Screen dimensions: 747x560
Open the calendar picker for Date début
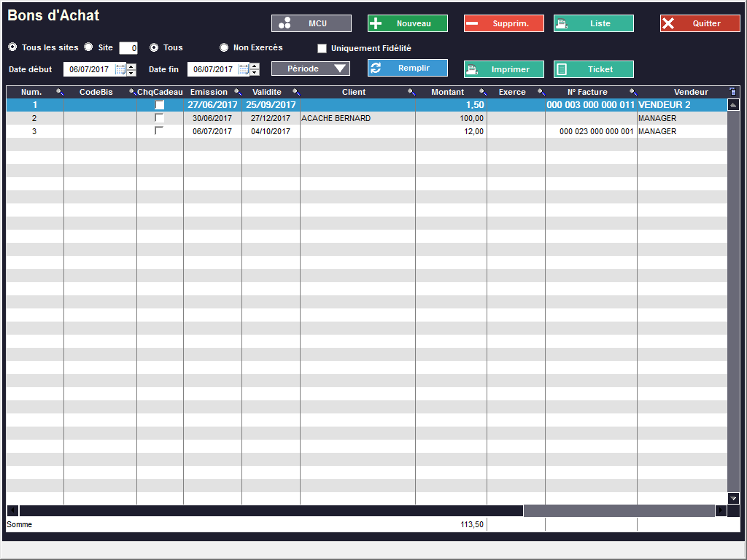(120, 70)
